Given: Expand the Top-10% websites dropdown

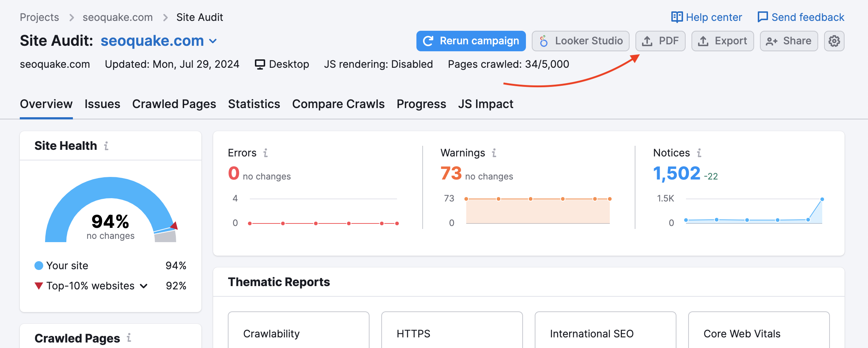Looking at the screenshot, I should coord(144,286).
